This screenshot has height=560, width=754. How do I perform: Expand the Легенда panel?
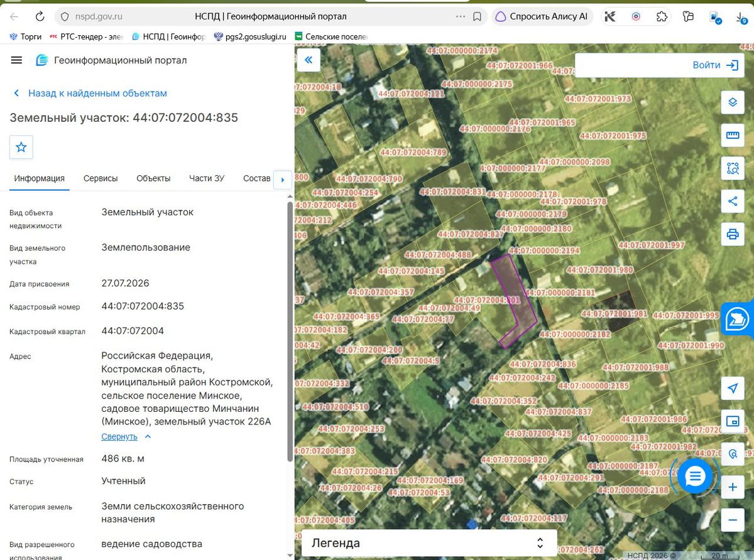(429, 543)
